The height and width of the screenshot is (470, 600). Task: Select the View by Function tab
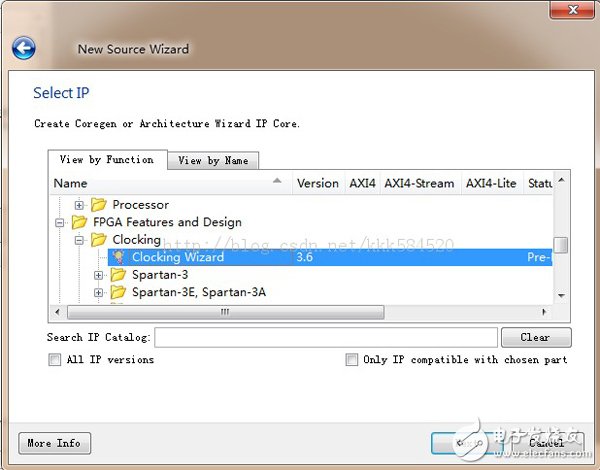pos(106,159)
